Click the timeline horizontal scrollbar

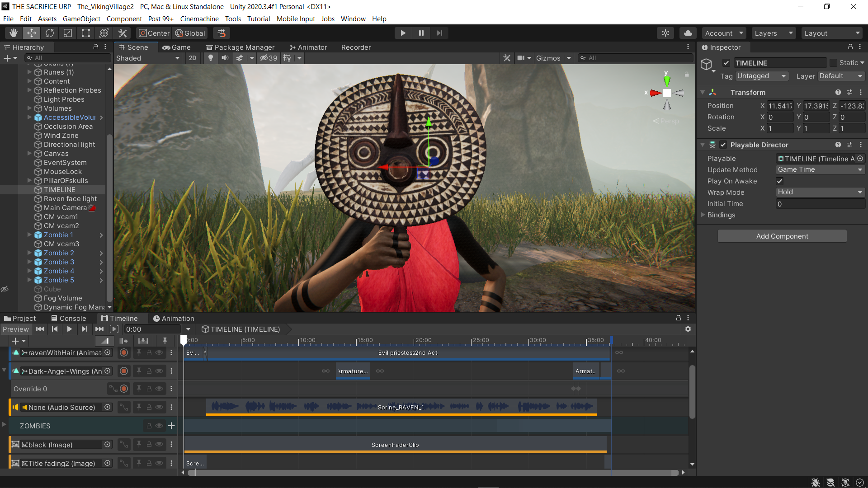tap(433, 473)
